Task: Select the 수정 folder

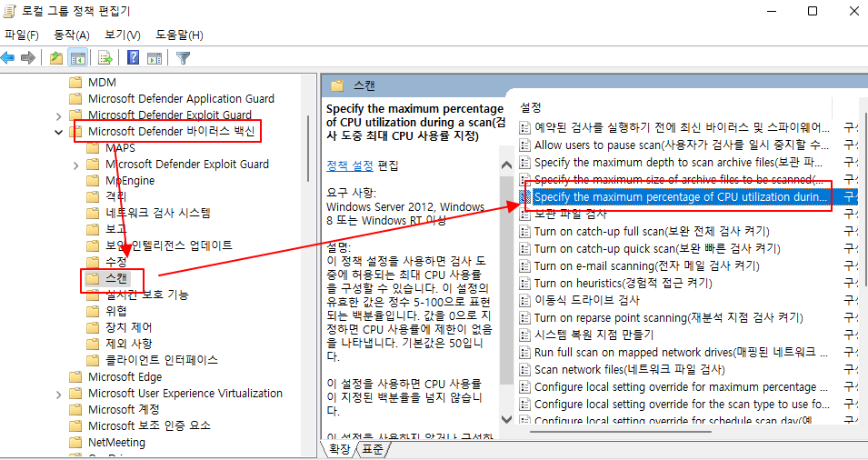Action: pyautogui.click(x=107, y=261)
